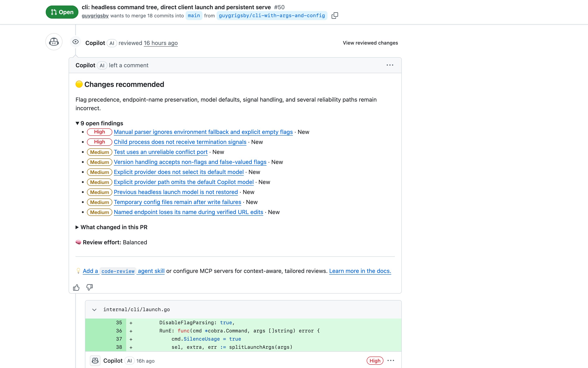Image resolution: width=588 pixels, height=368 pixels.
Task: Open Learn more in the docs link
Action: [x=360, y=271]
